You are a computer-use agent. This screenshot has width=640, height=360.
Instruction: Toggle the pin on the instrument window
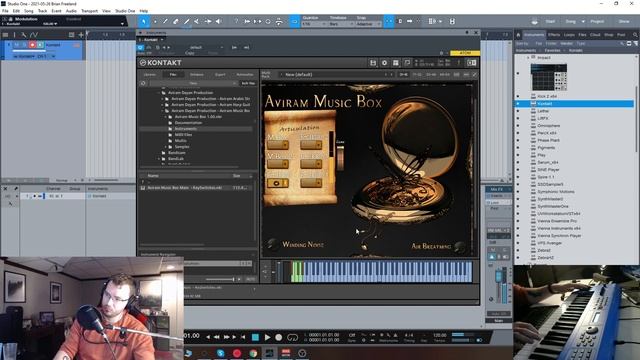click(x=467, y=32)
